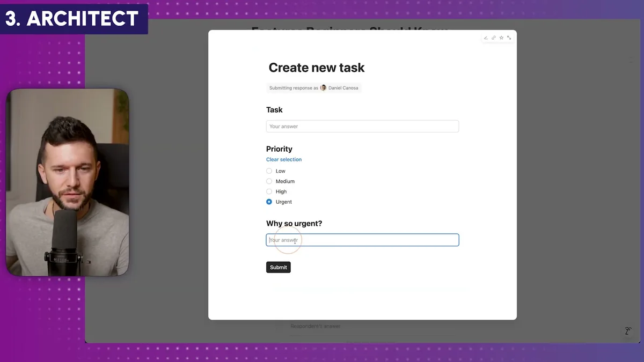The width and height of the screenshot is (644, 362).
Task: Click the star icon to favorite the form
Action: click(501, 38)
